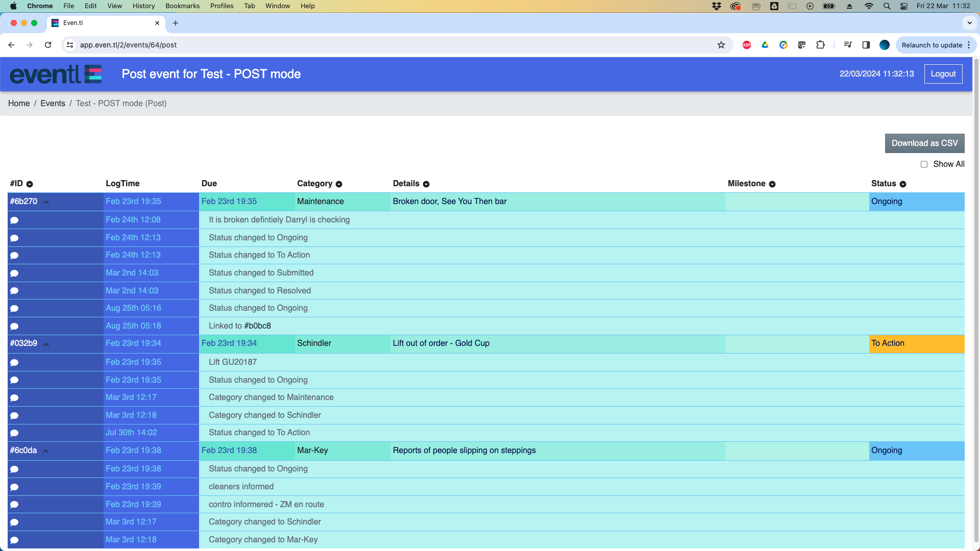Open Spotlight search in the menu bar
The image size is (980, 551).
coord(887,6)
